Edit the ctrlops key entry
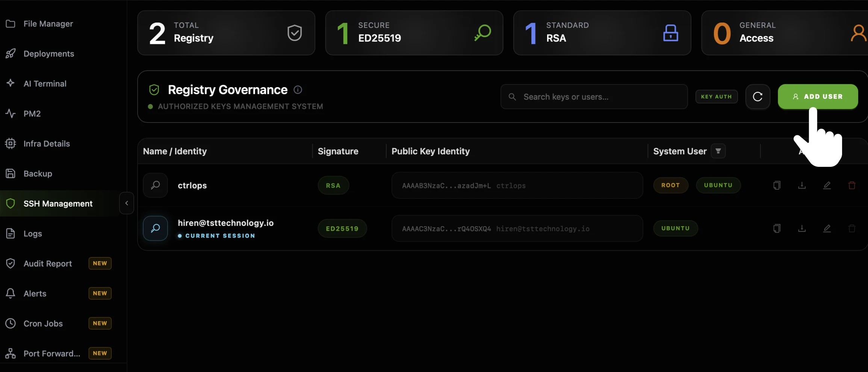This screenshot has width=868, height=372. [x=827, y=185]
